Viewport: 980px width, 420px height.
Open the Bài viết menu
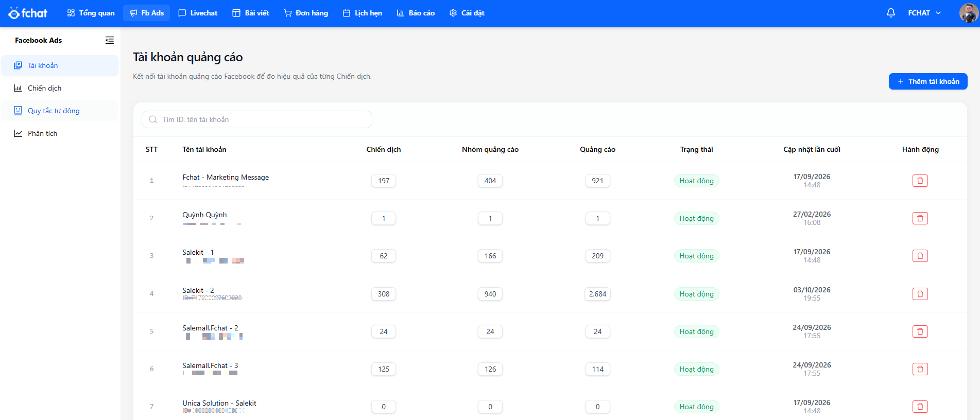pos(251,13)
